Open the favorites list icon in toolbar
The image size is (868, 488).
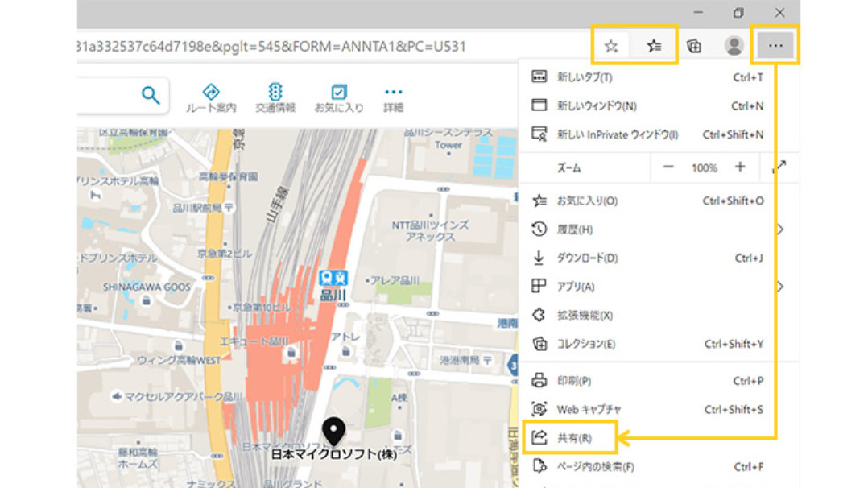pyautogui.click(x=655, y=46)
